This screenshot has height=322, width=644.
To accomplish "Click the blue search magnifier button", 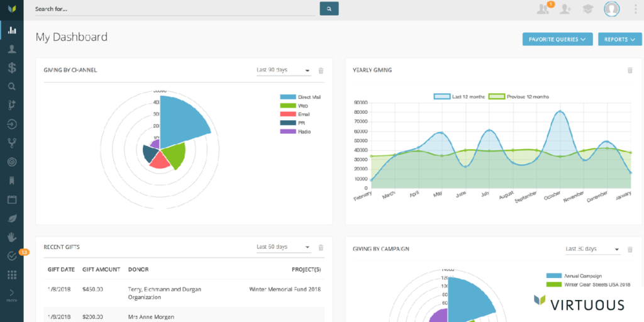I will [329, 9].
